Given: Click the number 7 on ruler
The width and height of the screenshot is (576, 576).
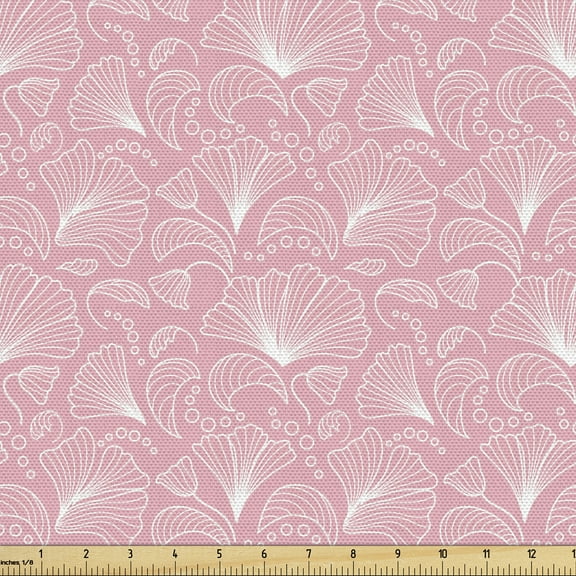Looking at the screenshot, I should (x=309, y=554).
